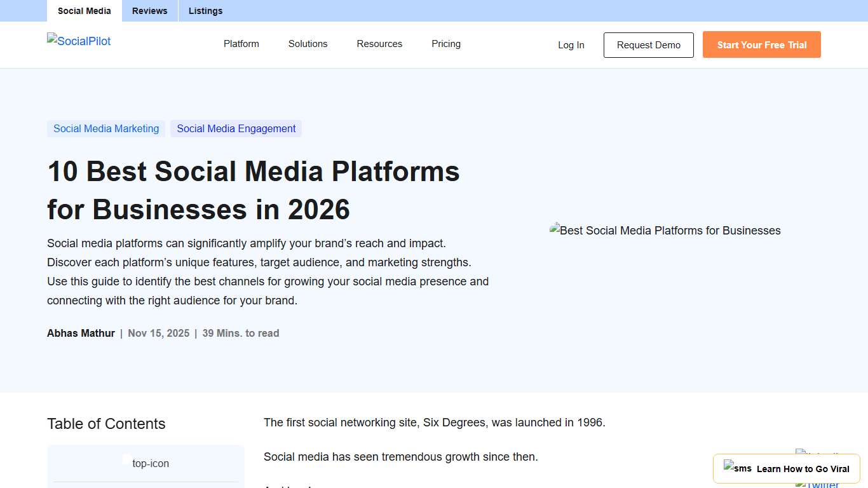The width and height of the screenshot is (868, 488).
Task: Click the Log In link
Action: pos(571,44)
